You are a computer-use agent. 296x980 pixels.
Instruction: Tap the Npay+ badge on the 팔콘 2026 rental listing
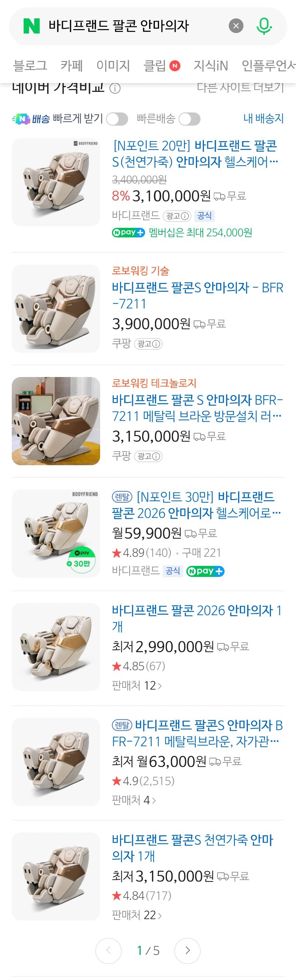coord(205,571)
